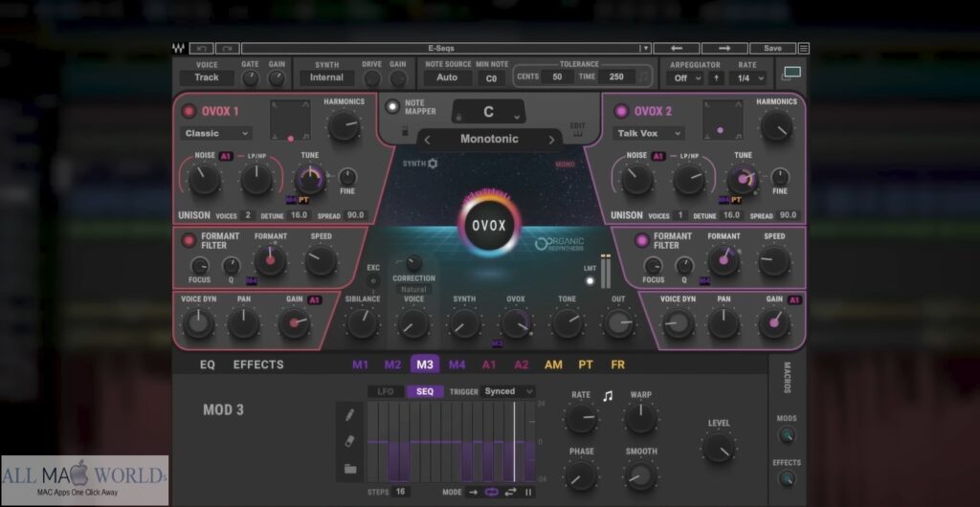This screenshot has height=507, width=980.
Task: Open arpeggiator Rate 1/4 dropdown
Action: (748, 78)
